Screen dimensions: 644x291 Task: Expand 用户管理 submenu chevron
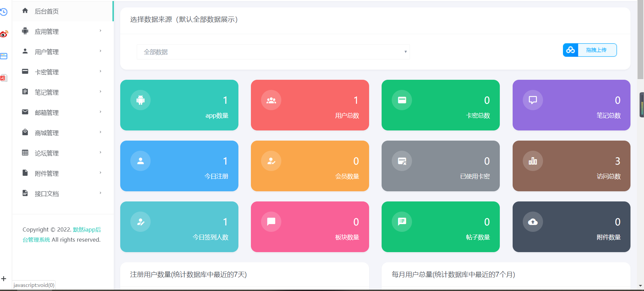tap(100, 51)
